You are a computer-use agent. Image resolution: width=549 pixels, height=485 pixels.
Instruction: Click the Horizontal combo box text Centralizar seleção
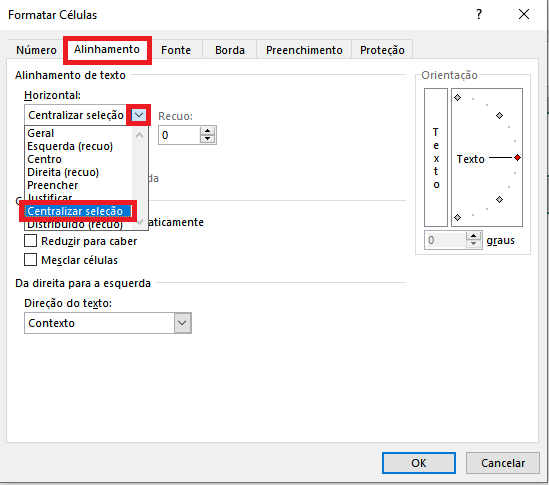point(76,115)
